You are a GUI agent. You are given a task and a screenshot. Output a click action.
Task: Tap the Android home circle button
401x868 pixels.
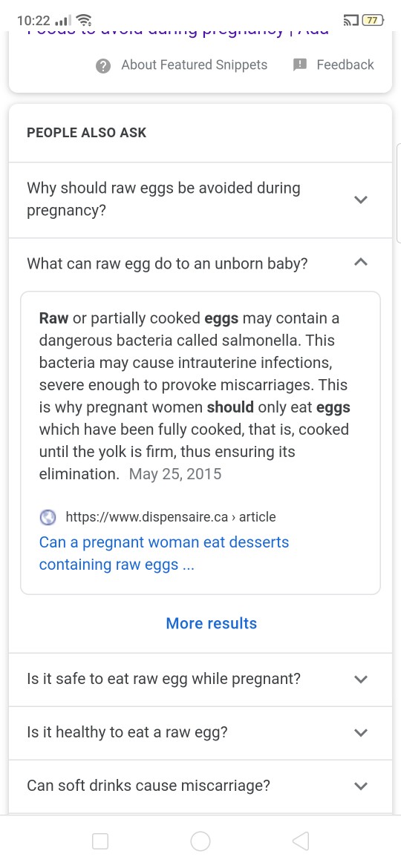tap(200, 841)
